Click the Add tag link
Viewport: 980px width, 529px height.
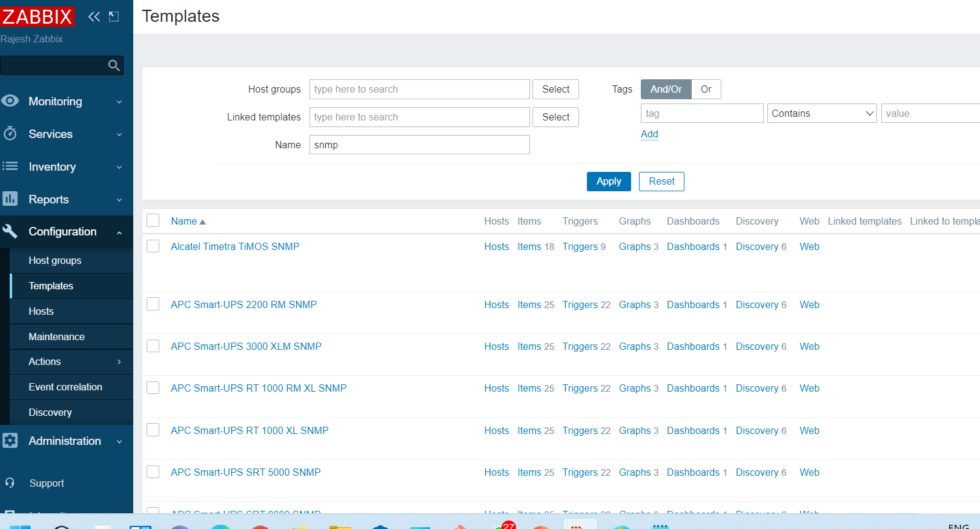coord(649,134)
